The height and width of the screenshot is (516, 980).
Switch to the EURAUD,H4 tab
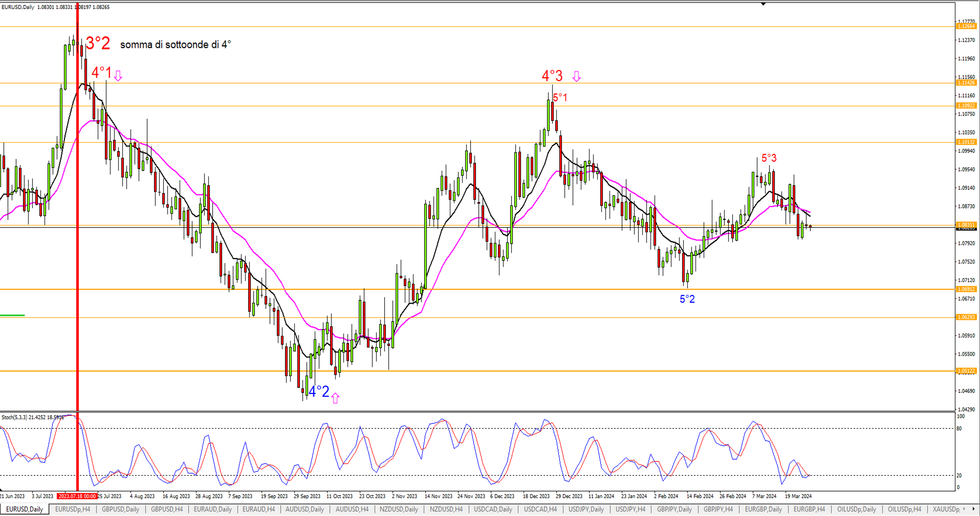point(259,509)
